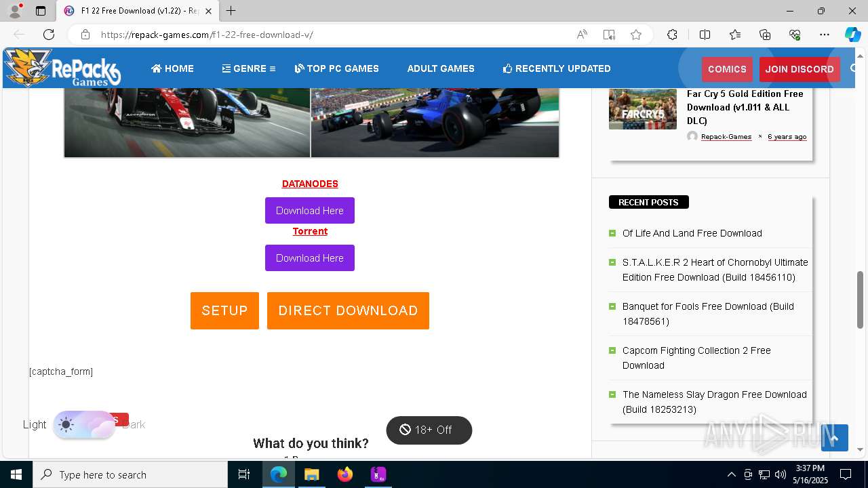Toggle split screen icon in toolbar
Viewport: 868px width, 488px height.
click(705, 35)
